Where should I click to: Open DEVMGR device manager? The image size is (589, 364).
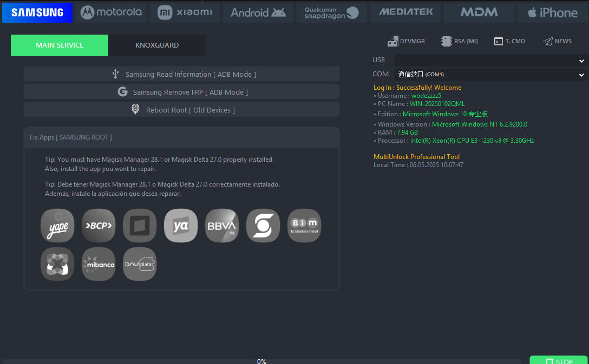point(407,41)
